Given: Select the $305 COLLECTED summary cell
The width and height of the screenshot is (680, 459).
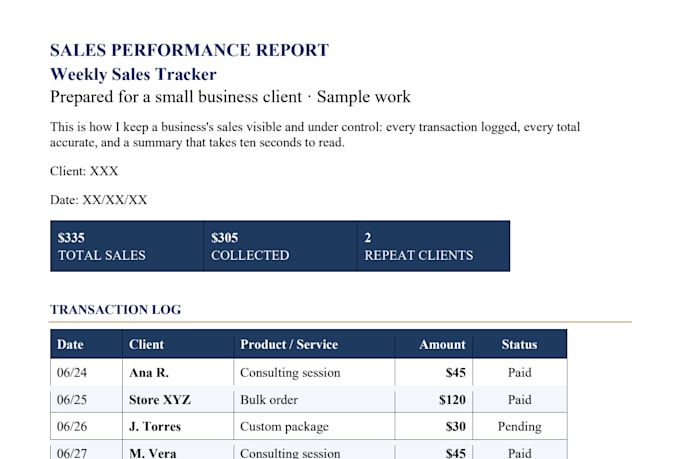Looking at the screenshot, I should (x=280, y=246).
